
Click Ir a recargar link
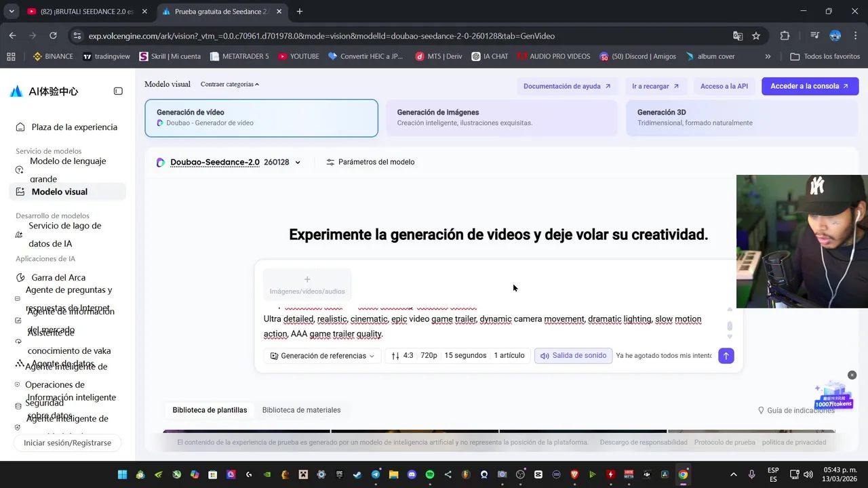click(x=655, y=86)
